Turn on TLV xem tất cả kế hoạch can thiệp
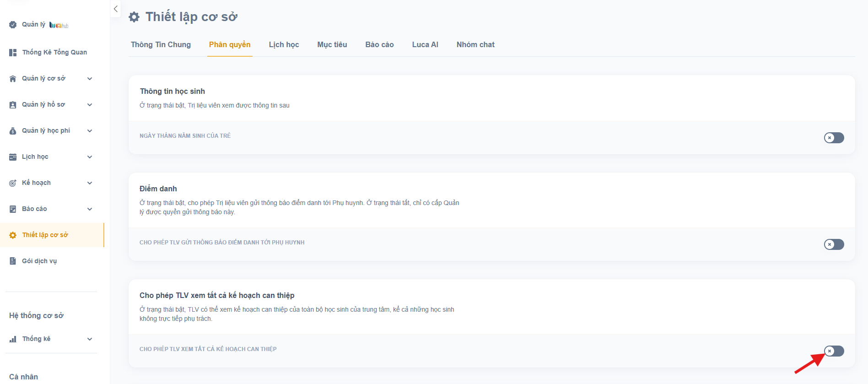The image size is (868, 384). tap(834, 351)
